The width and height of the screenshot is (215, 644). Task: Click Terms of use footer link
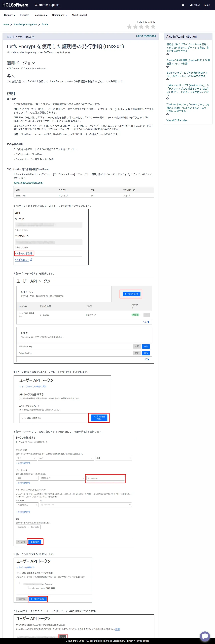tap(142, 641)
